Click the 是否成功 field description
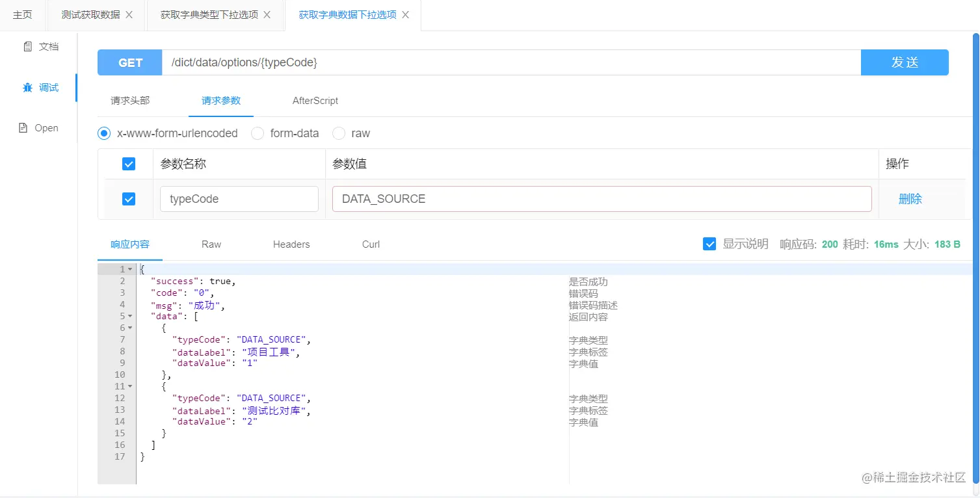Image resolution: width=980 pixels, height=498 pixels. coord(589,282)
